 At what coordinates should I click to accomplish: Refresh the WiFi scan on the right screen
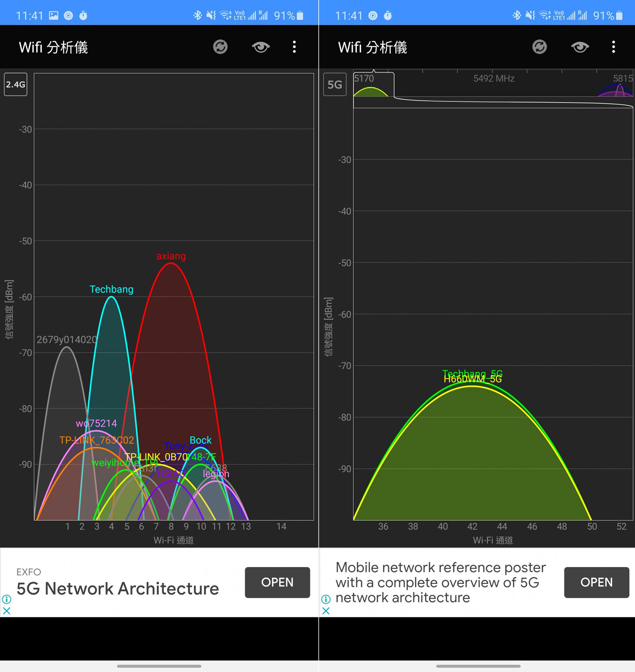(x=540, y=47)
